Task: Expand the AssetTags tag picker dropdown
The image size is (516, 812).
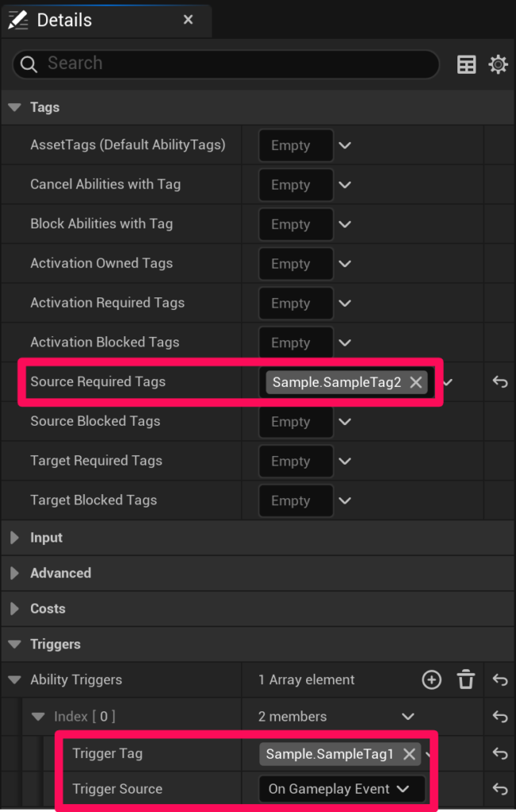Action: [345, 146]
